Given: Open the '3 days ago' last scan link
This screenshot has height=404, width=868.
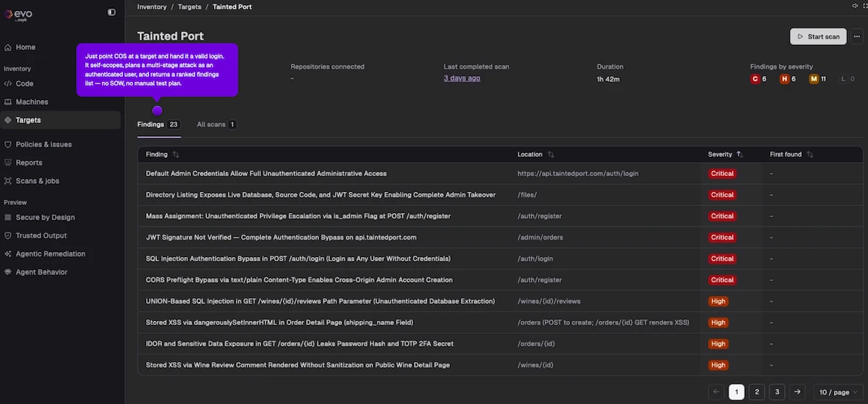Looking at the screenshot, I should click(461, 78).
